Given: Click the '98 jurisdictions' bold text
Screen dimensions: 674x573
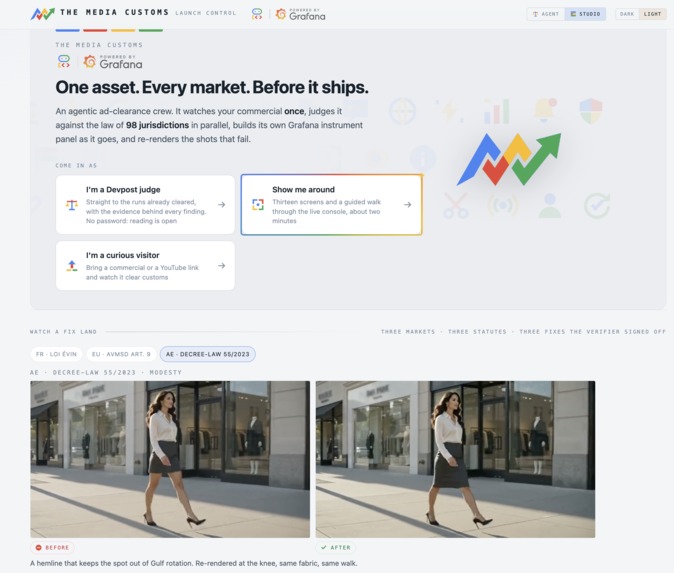Looking at the screenshot, I should [157, 125].
